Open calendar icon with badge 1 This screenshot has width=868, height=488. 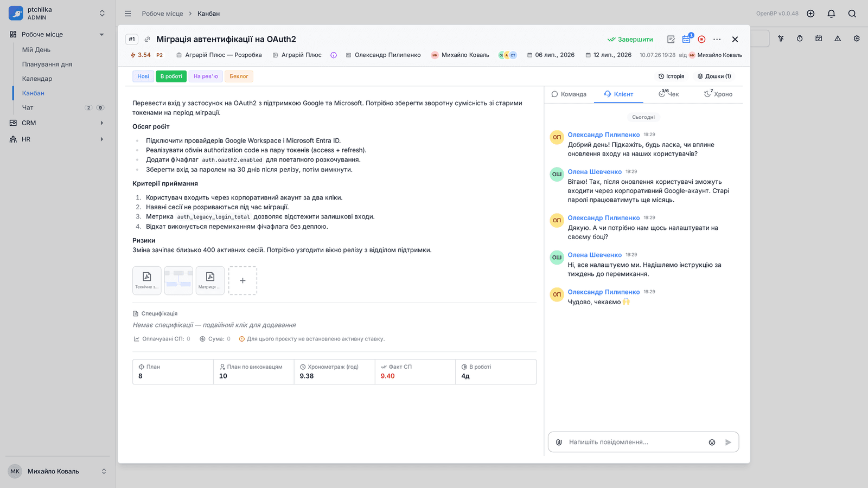(686, 39)
